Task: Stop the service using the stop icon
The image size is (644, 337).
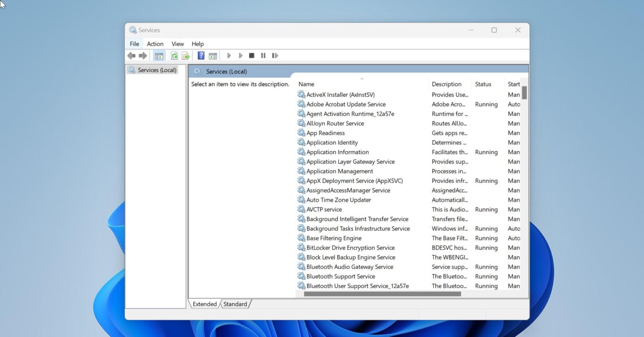Action: click(252, 55)
